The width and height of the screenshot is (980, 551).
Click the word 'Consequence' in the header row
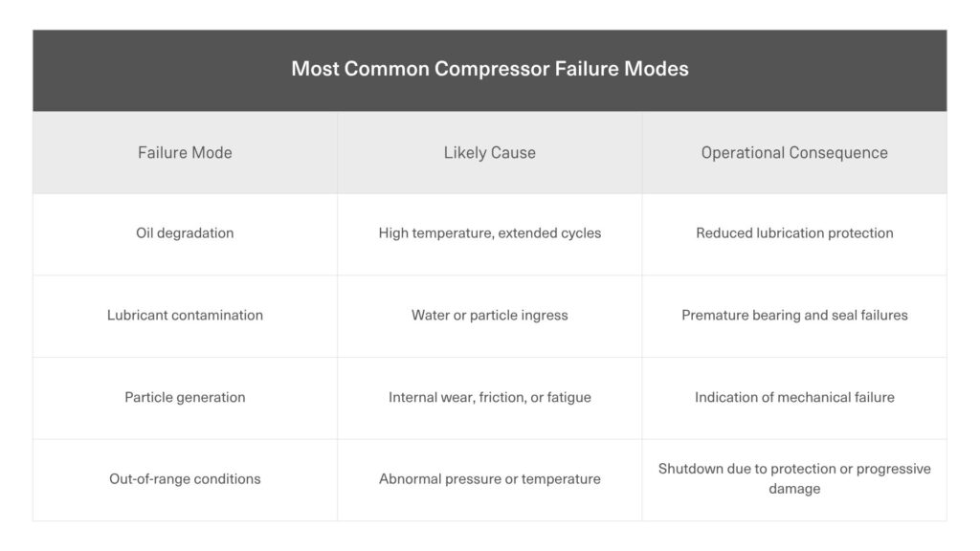pyautogui.click(x=840, y=152)
